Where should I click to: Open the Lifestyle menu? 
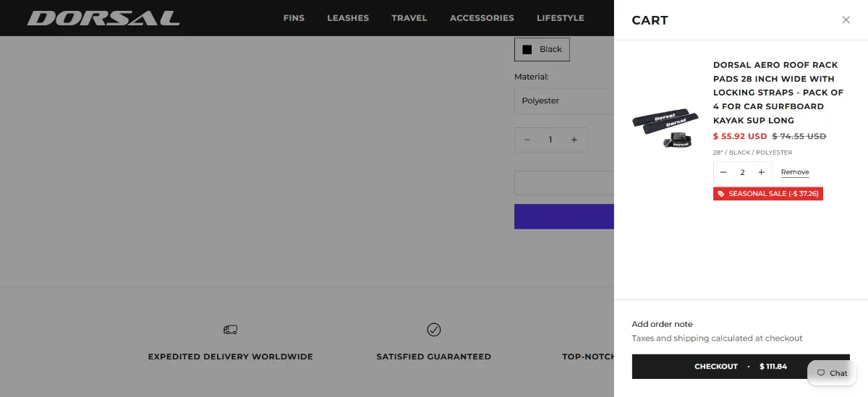pos(561,18)
